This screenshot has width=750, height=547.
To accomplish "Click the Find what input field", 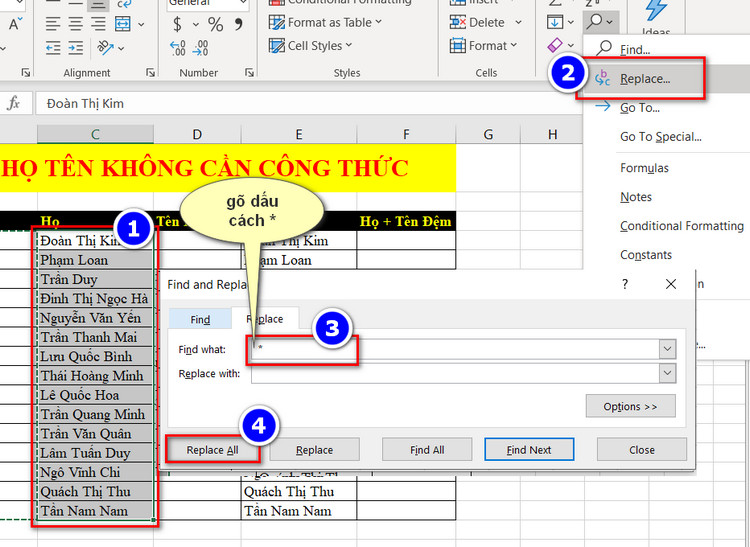I will [x=455, y=349].
